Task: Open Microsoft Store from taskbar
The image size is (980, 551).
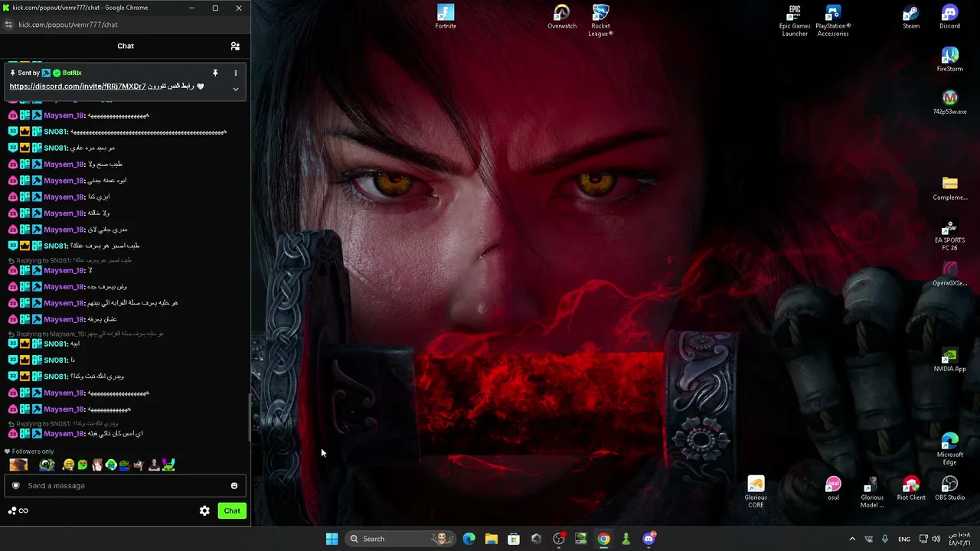Action: 514,539
